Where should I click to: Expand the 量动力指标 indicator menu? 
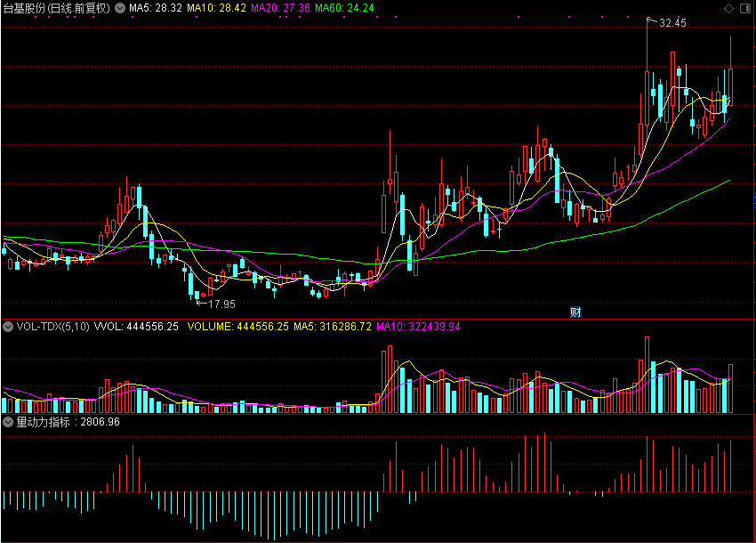coord(8,422)
